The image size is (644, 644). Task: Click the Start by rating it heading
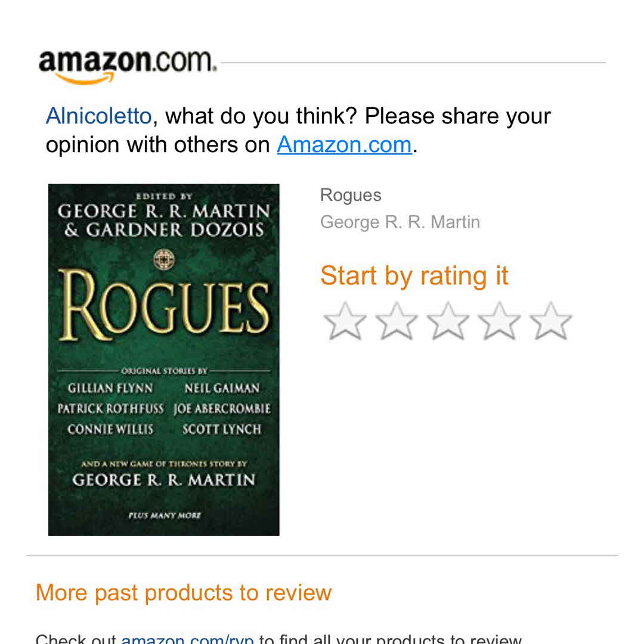414,275
